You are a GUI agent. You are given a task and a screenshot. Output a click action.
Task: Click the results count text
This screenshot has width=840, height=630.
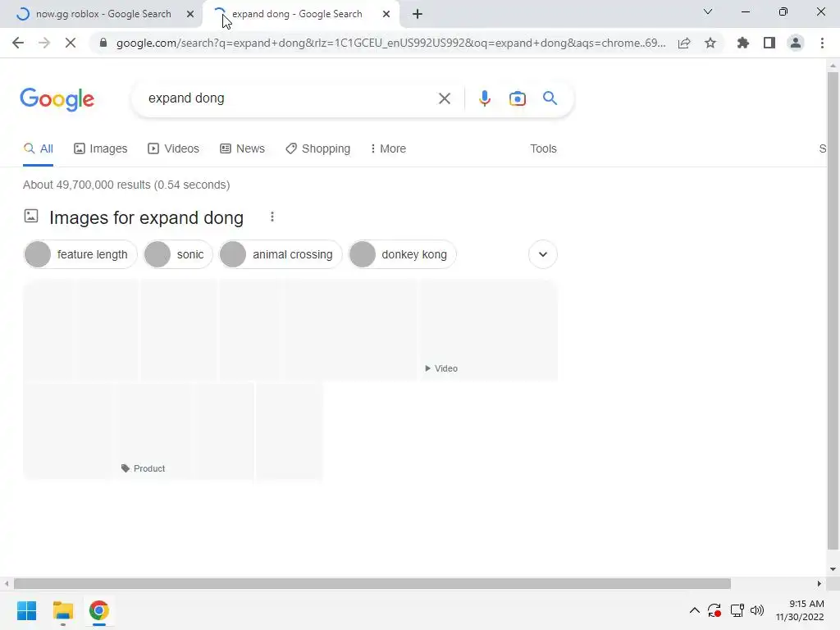pyautogui.click(x=126, y=185)
